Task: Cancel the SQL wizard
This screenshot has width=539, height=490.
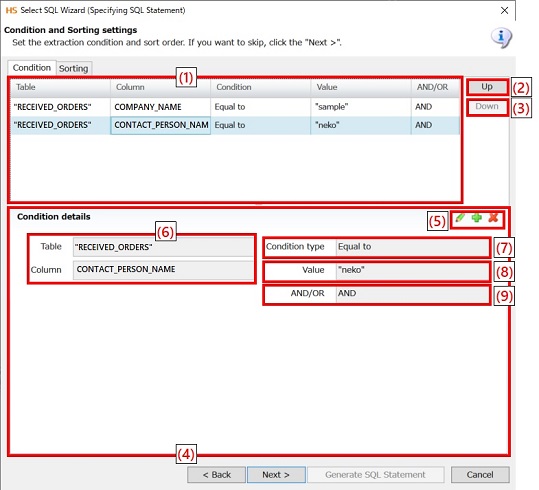Action: pyautogui.click(x=480, y=475)
